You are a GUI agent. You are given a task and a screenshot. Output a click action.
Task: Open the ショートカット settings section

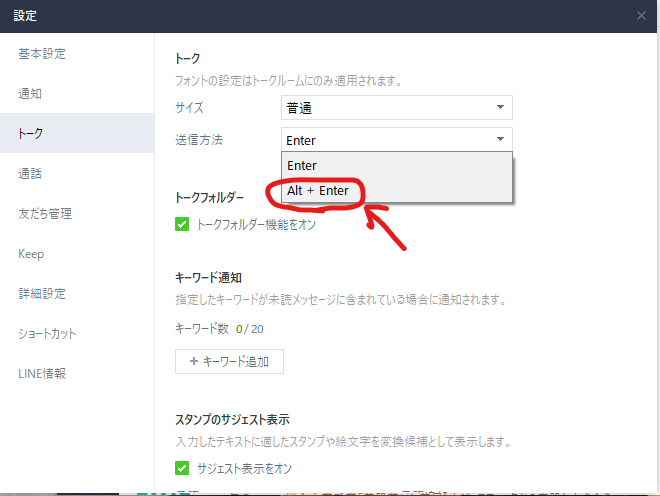pyautogui.click(x=47, y=334)
